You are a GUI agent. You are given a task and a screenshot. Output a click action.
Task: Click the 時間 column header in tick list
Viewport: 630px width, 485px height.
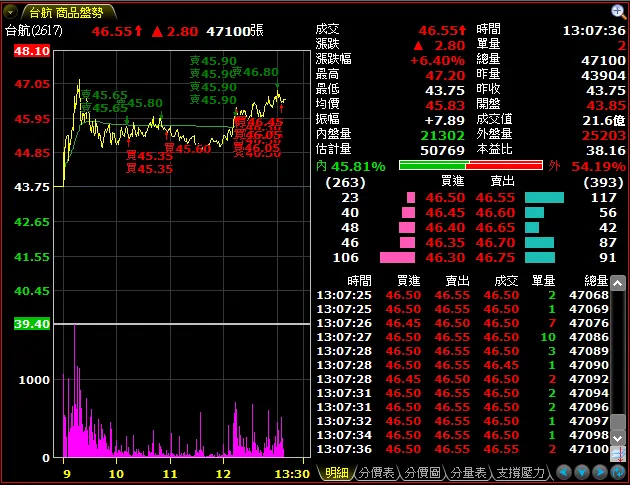(359, 280)
